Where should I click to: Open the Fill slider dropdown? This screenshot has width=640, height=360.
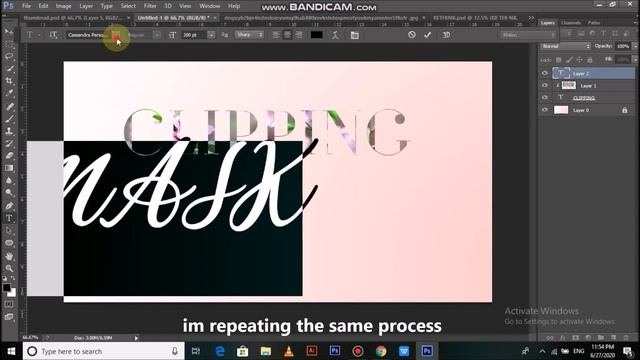click(635, 60)
